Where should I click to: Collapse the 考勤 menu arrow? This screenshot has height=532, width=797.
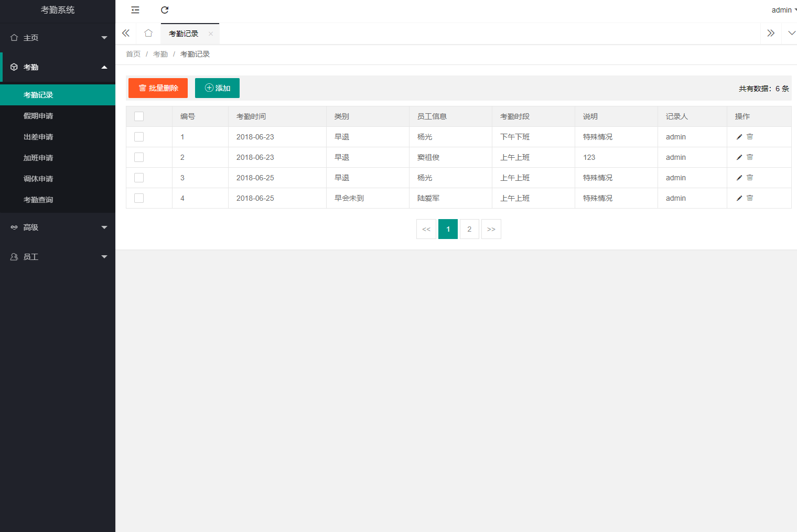[x=104, y=67]
